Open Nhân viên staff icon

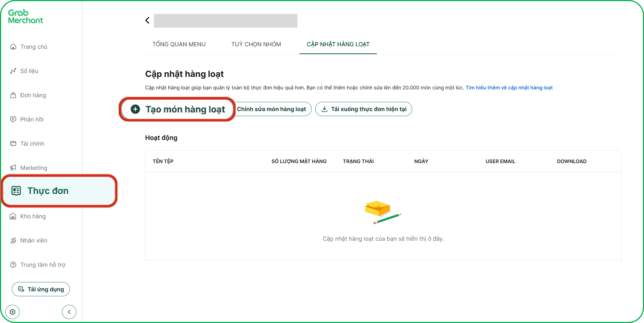click(13, 240)
